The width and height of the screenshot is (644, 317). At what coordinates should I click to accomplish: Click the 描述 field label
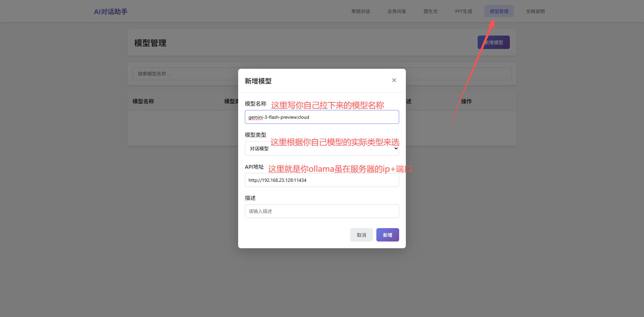coord(250,198)
